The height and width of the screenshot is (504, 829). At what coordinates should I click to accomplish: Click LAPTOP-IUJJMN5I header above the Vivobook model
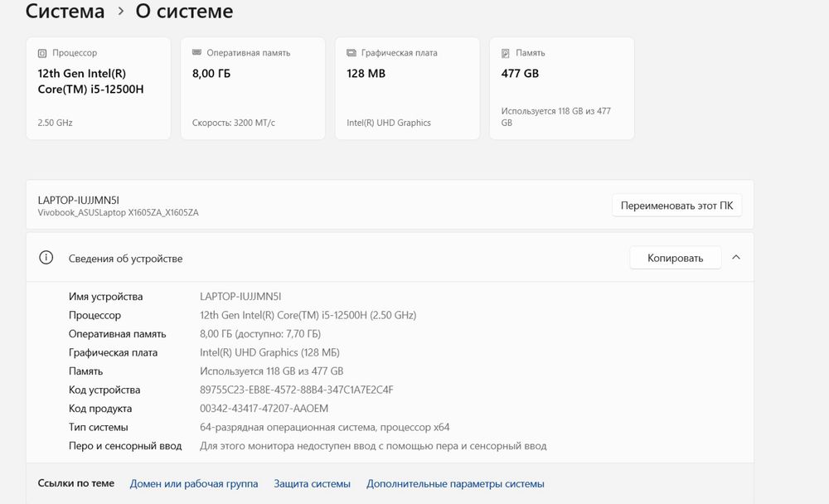coord(78,200)
